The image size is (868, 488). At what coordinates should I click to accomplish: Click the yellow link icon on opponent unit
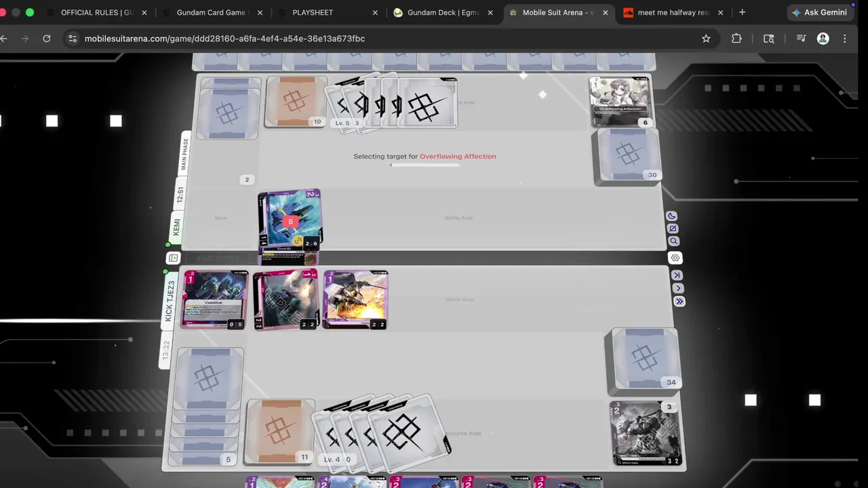(x=297, y=241)
